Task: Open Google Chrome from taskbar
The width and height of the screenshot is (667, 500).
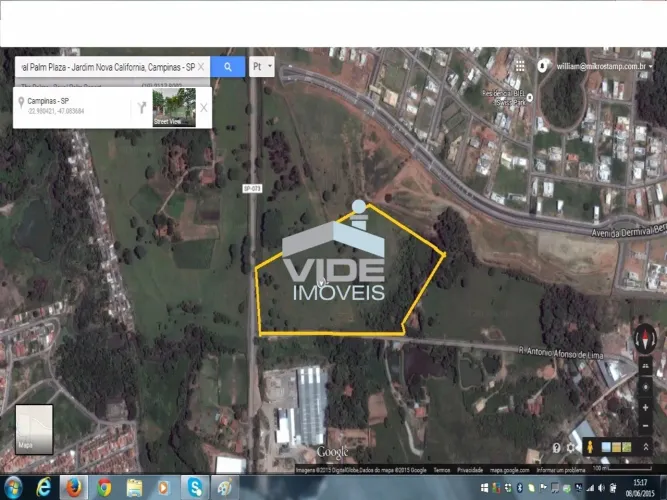Action: point(104,488)
